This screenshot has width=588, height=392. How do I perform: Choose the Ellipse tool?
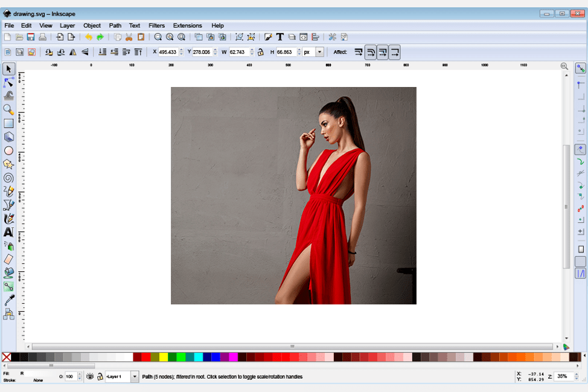pos(8,150)
